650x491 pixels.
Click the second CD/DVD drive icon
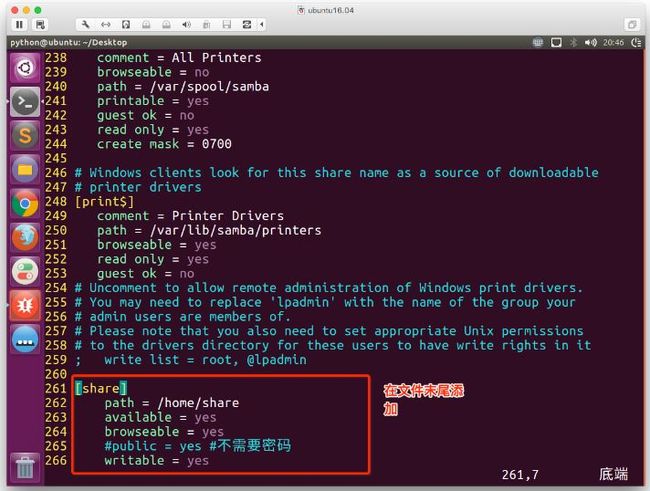166,24
